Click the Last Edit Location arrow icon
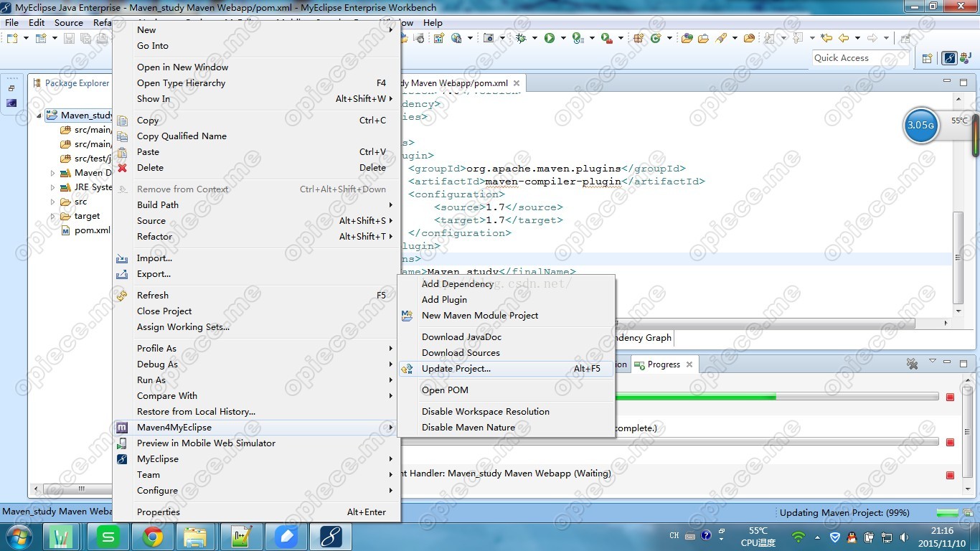The image size is (980, 551). [x=826, y=38]
